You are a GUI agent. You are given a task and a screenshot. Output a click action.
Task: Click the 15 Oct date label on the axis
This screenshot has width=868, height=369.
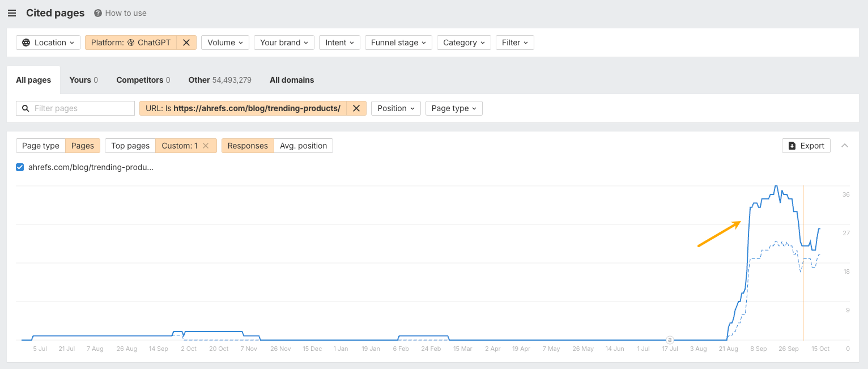820,349
